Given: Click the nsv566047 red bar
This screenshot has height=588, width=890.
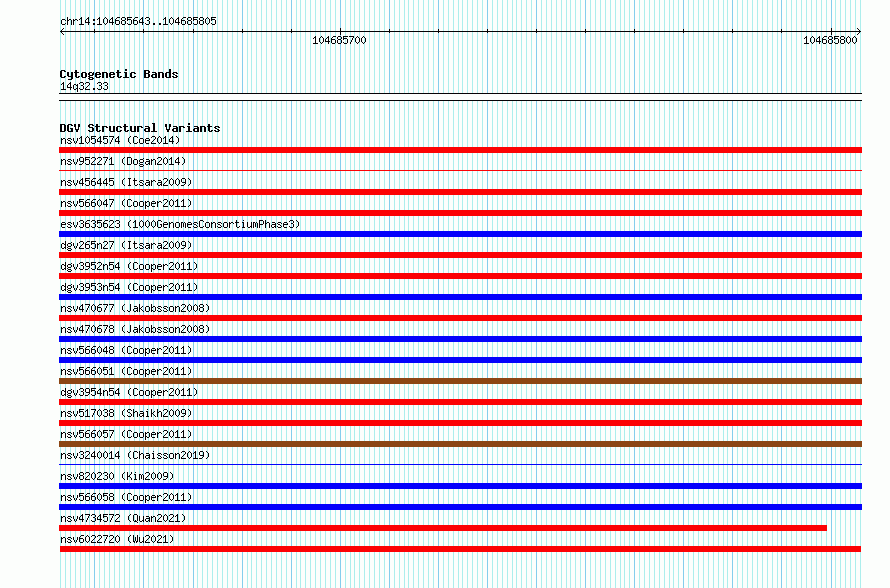Looking at the screenshot, I should tap(460, 213).
